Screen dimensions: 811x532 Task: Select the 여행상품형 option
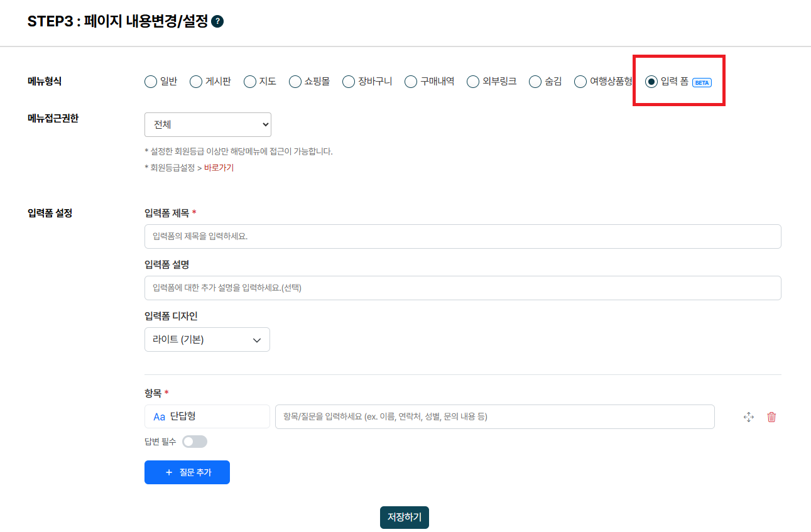click(580, 81)
